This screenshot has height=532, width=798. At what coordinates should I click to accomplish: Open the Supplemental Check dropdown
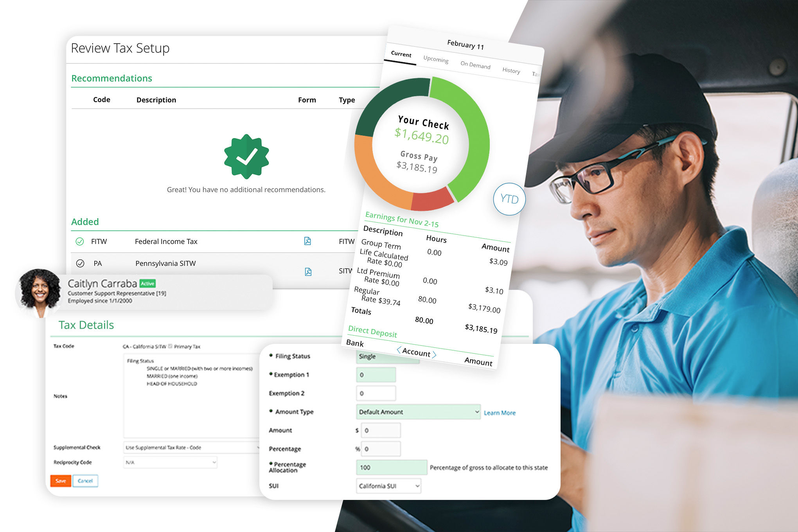pyautogui.click(x=192, y=448)
